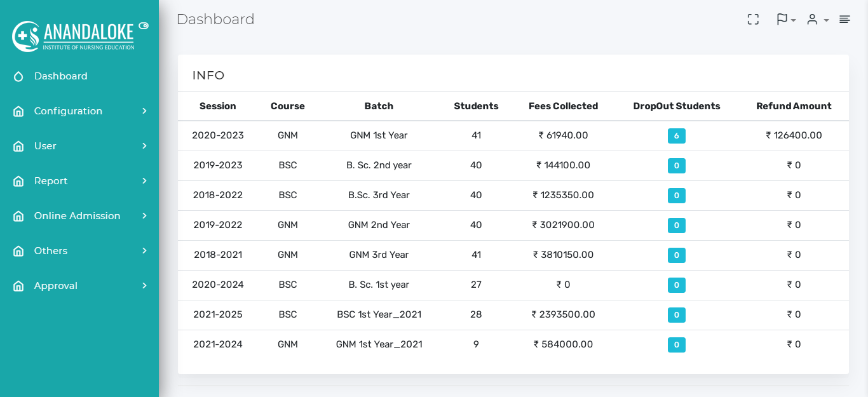Expand the Others menu chevron
Screen dimensions: 868x397
coord(144,251)
